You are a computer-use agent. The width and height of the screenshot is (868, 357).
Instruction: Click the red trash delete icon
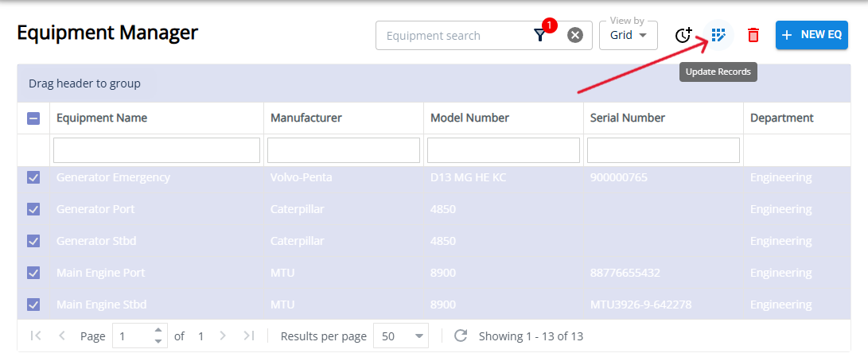click(x=753, y=35)
